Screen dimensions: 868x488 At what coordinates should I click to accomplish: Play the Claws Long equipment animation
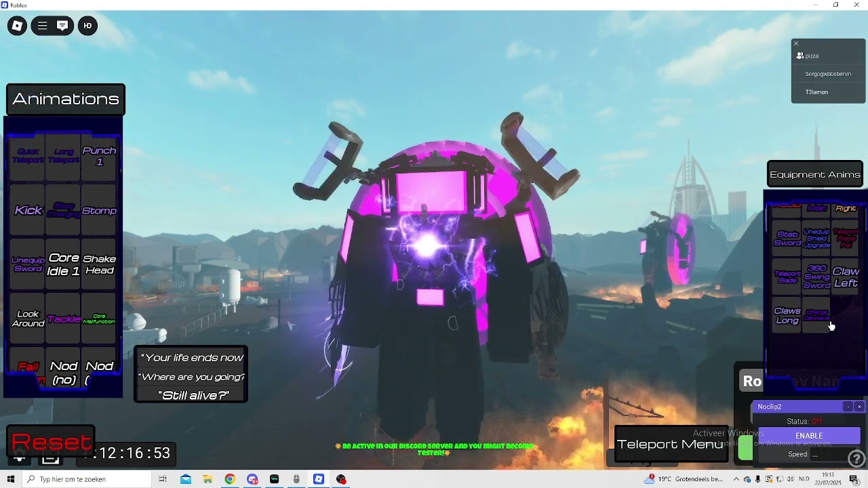(x=787, y=316)
